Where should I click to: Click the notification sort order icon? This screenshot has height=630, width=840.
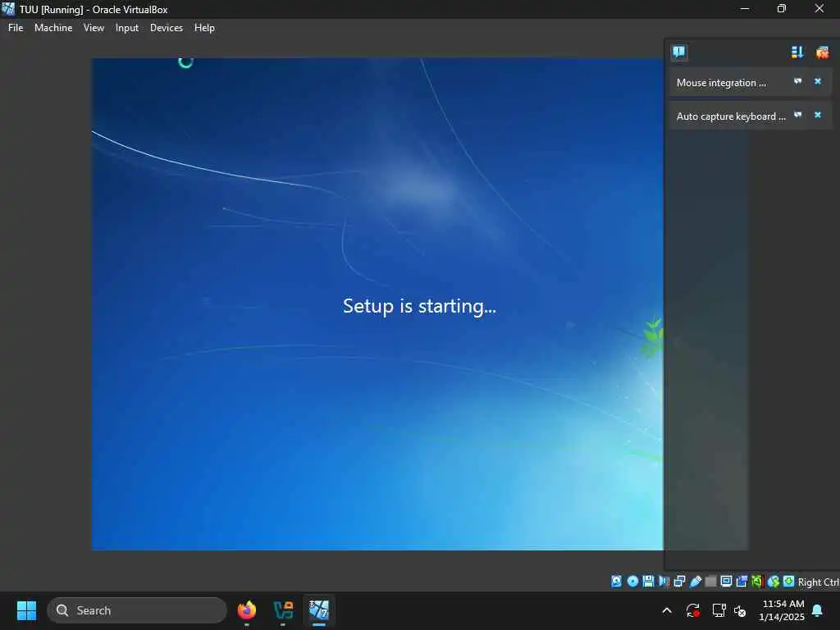point(797,52)
